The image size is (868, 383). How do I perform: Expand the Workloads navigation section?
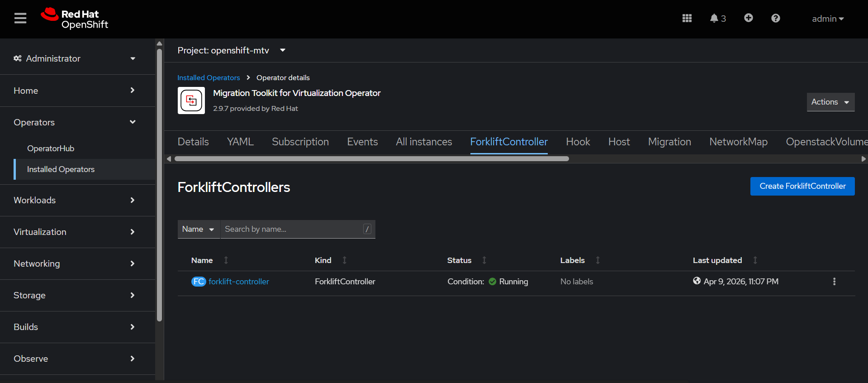point(75,201)
